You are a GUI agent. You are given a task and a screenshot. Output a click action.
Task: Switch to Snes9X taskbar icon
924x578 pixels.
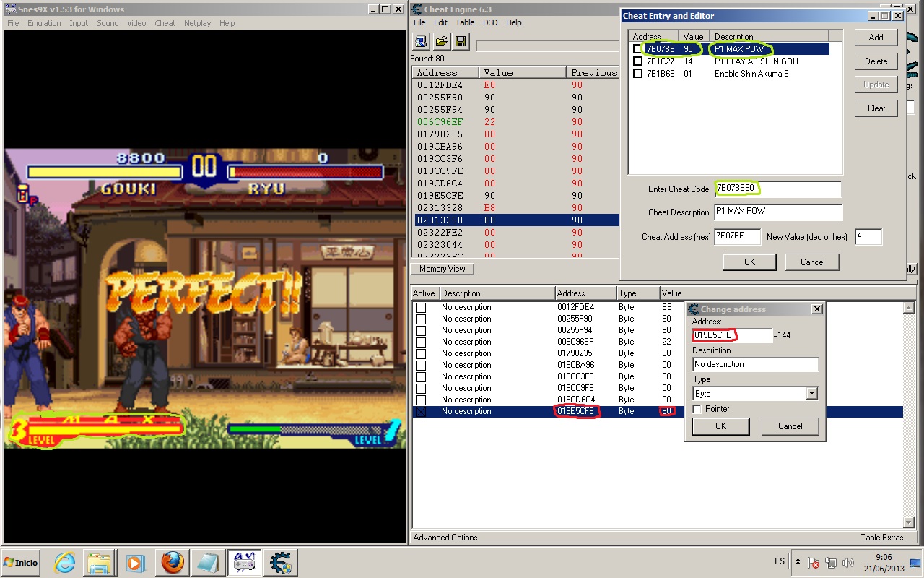244,562
